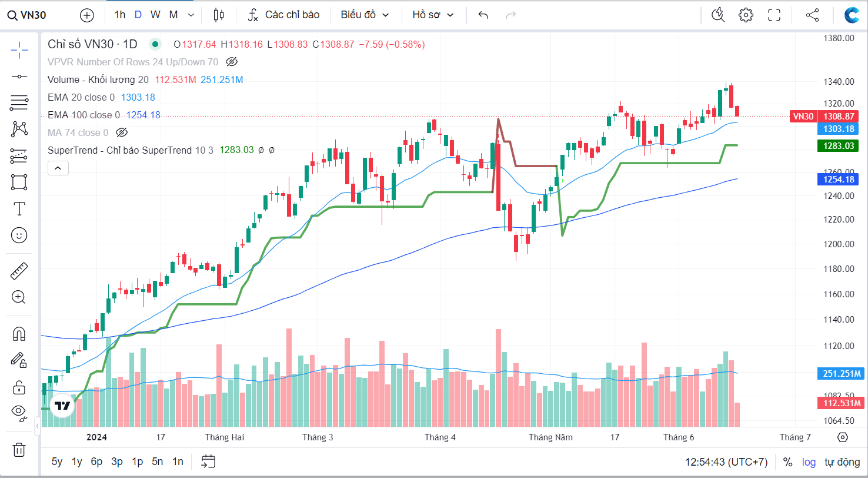
Task: Open the forecasting and measurement tool
Action: tap(19, 156)
